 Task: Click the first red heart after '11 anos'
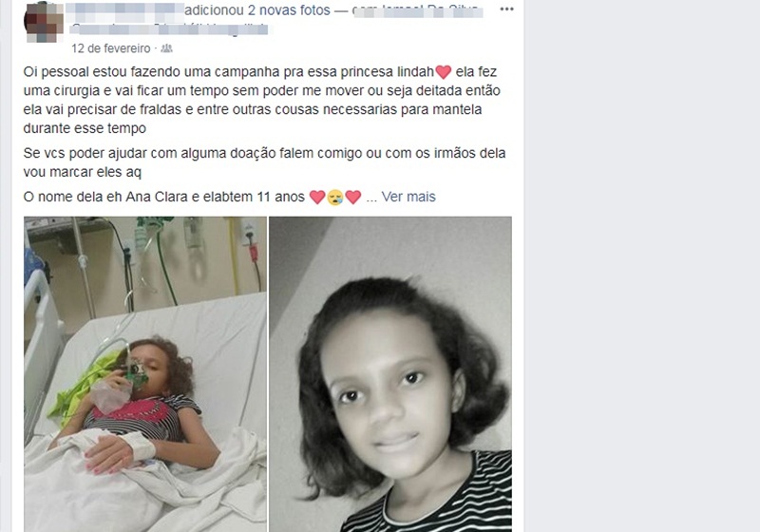click(317, 198)
